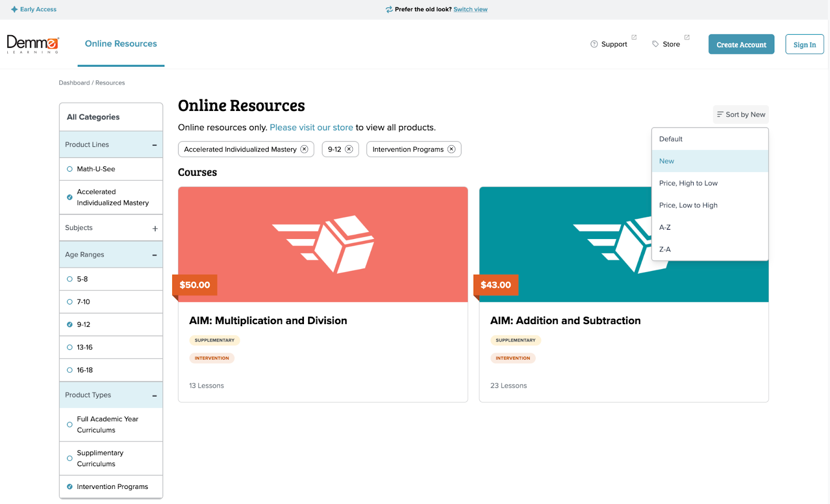Image resolution: width=830 pixels, height=504 pixels.
Task: Expand the Subjects section
Action: pyautogui.click(x=155, y=228)
